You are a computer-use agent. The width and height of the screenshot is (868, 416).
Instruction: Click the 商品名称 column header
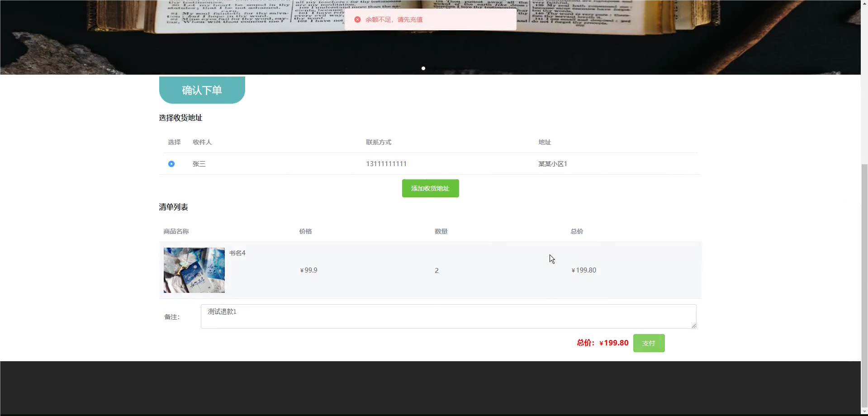pos(176,231)
